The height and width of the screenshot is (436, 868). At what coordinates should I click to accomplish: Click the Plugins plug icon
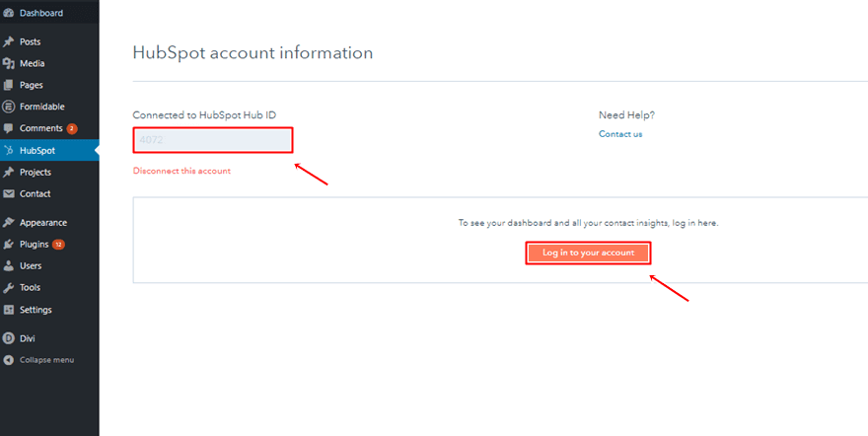point(8,244)
